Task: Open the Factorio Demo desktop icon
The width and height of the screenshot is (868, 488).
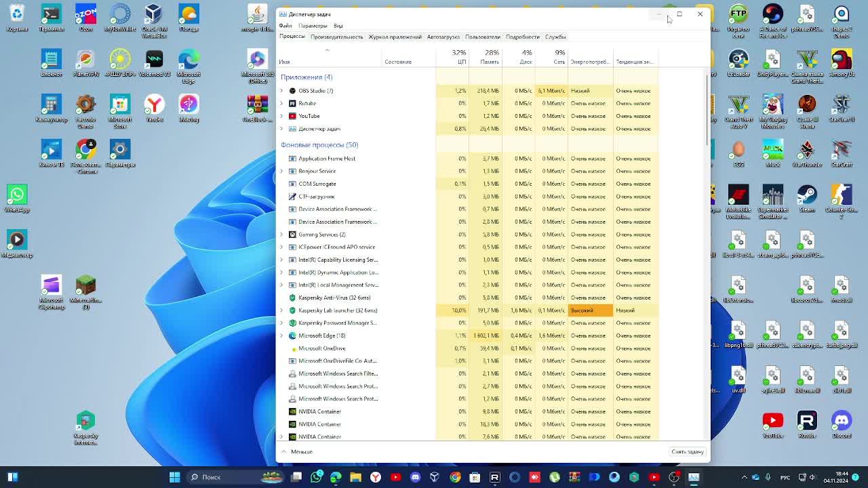Action: (x=85, y=111)
